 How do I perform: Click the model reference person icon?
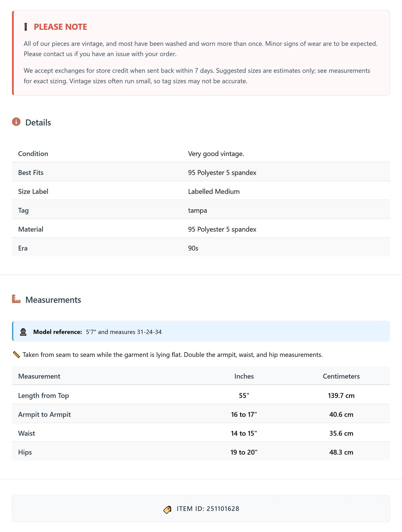pos(23,332)
